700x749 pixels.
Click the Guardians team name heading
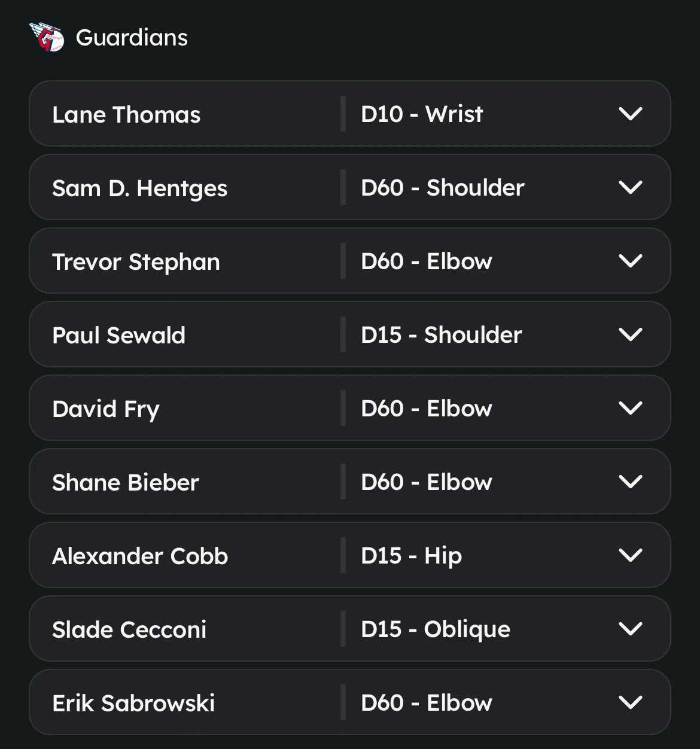(x=132, y=38)
